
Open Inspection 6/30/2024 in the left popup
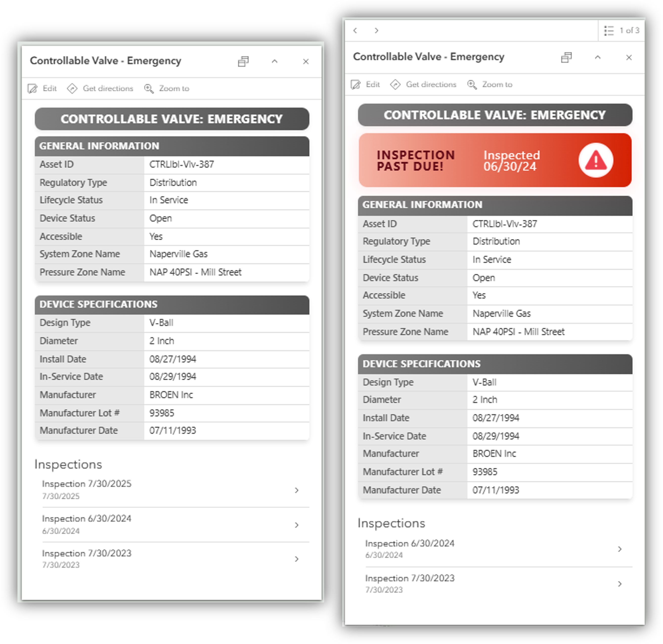[175, 525]
